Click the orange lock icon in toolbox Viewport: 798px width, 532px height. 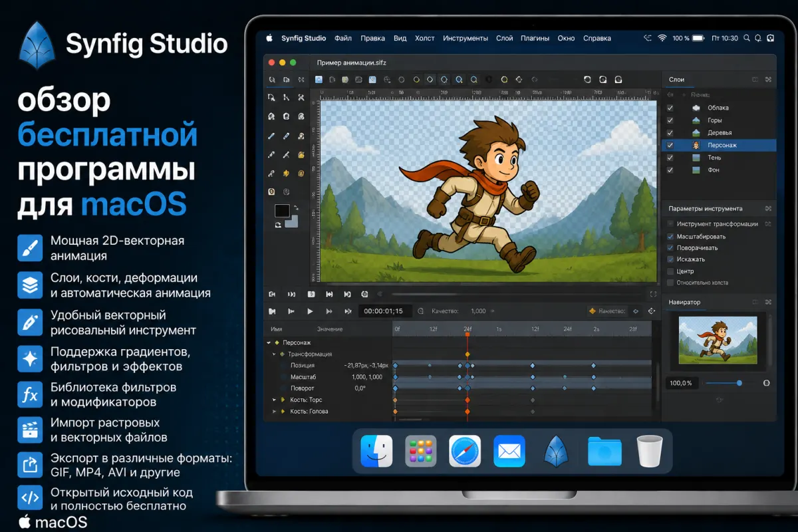301,155
